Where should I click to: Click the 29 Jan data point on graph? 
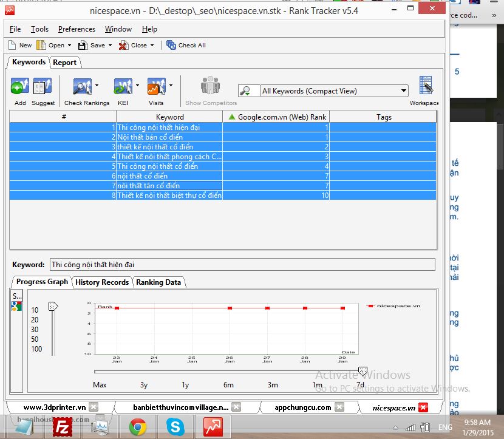coord(342,308)
